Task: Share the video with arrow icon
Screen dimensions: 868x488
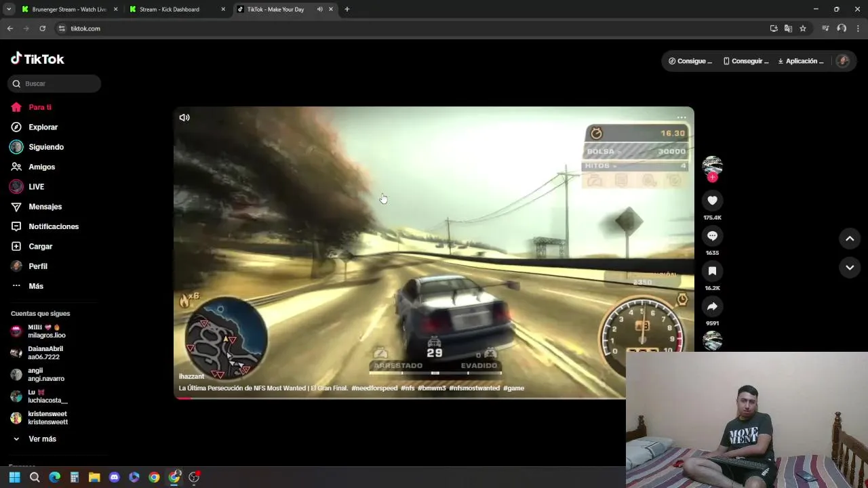Action: [x=712, y=306]
